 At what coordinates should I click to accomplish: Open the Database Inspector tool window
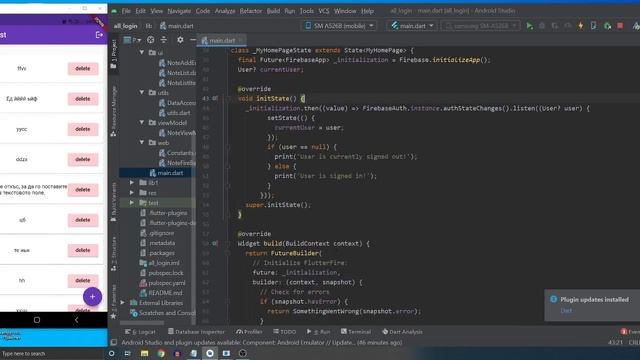(x=196, y=332)
